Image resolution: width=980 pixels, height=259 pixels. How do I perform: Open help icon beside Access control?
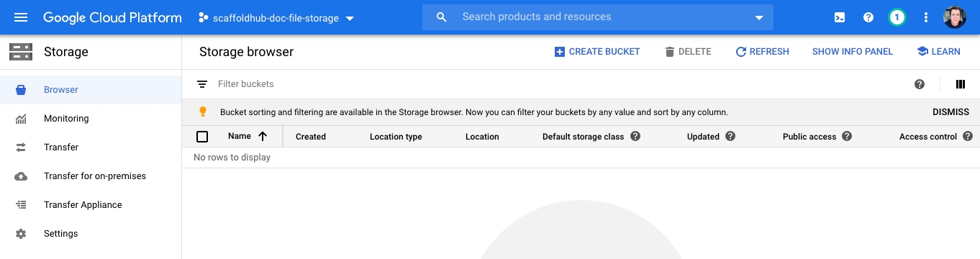[968, 136]
